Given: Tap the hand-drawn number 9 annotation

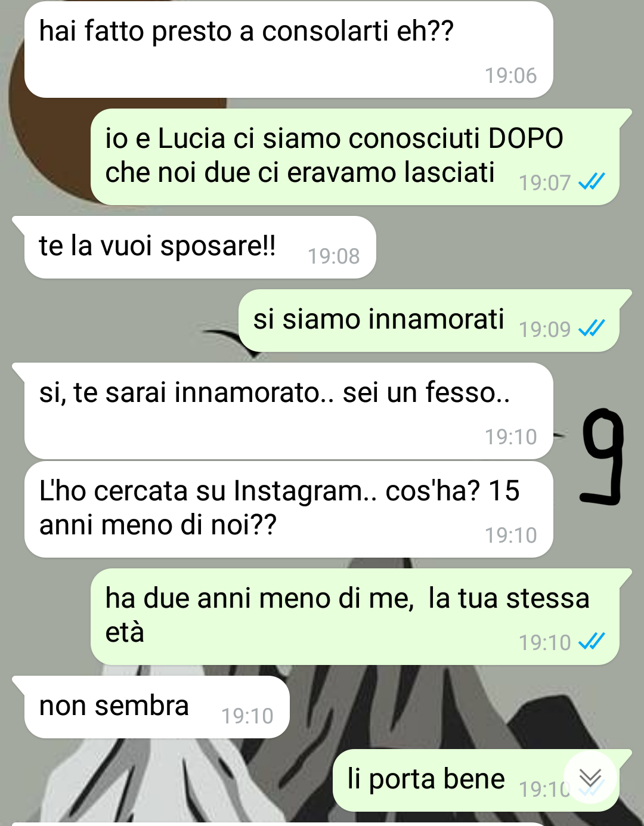Looking at the screenshot, I should (x=602, y=456).
